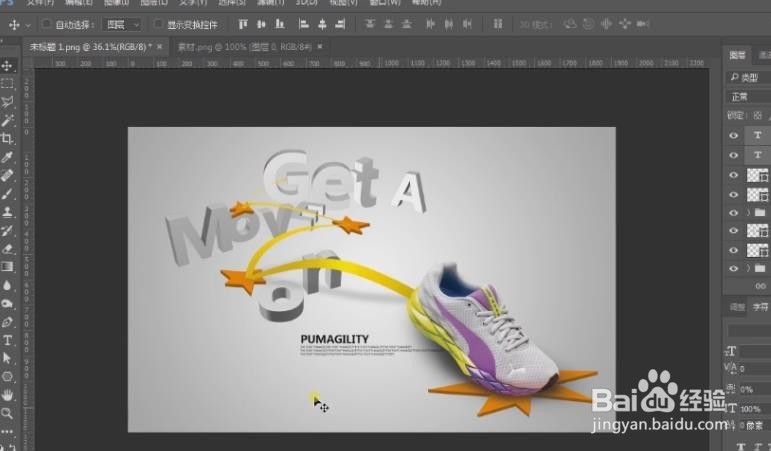
Task: Close the 未标题 1.png document tab
Action: pos(159,47)
